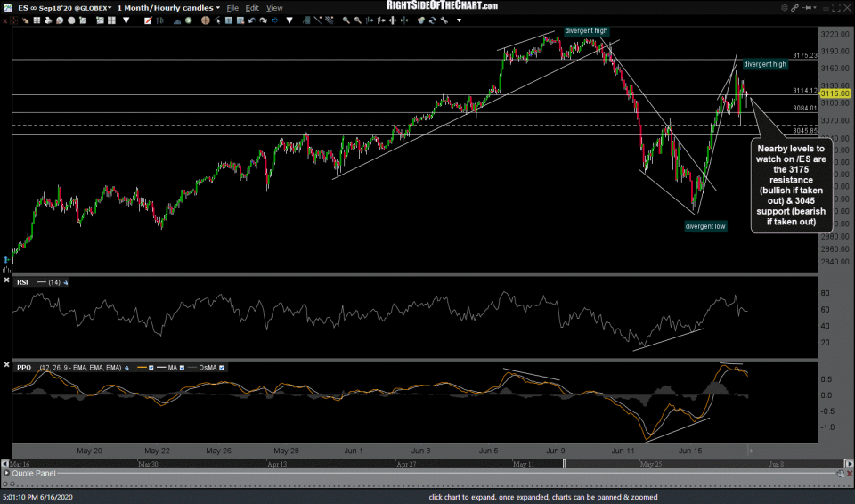Viewport: 855px width, 504px height.
Task: Click the wrench chart settings icon
Action: click(x=444, y=20)
